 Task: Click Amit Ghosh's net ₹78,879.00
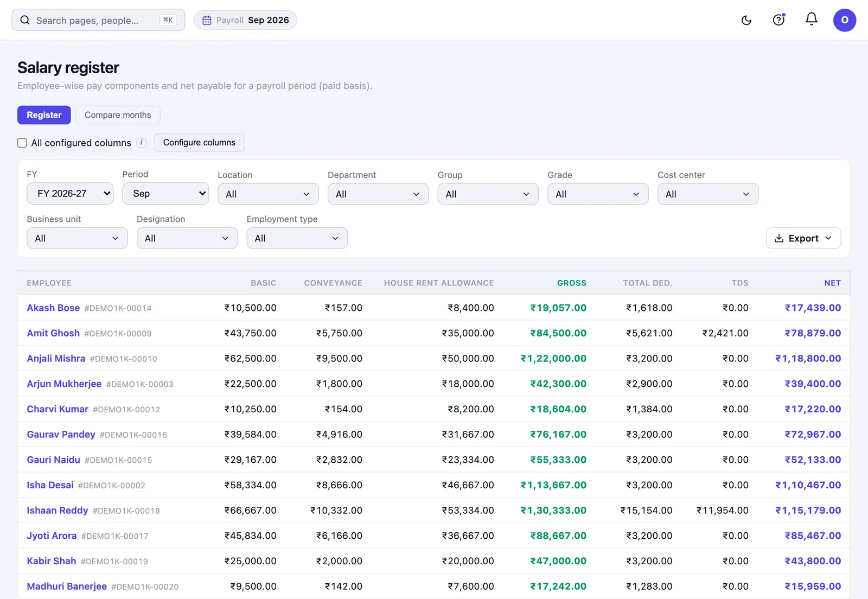(813, 333)
